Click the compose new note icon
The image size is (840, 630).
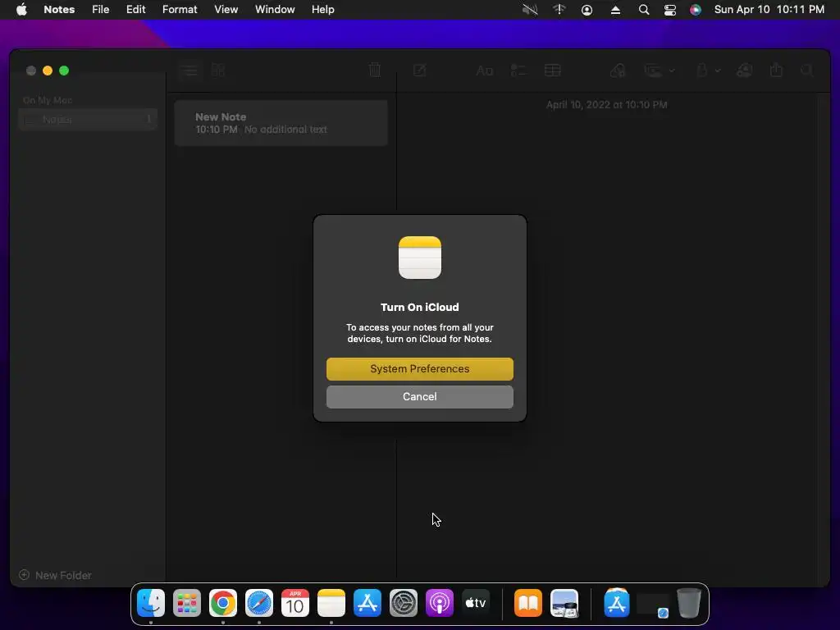click(419, 70)
